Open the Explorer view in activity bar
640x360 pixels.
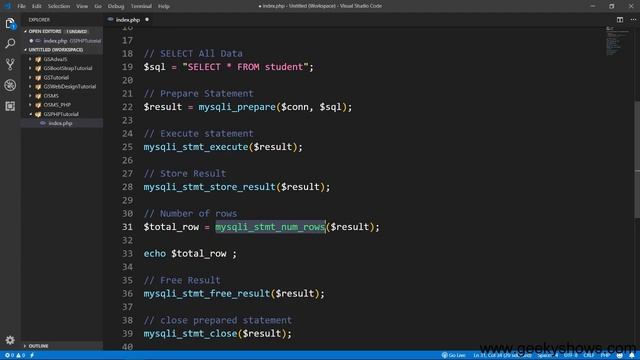[x=10, y=24]
